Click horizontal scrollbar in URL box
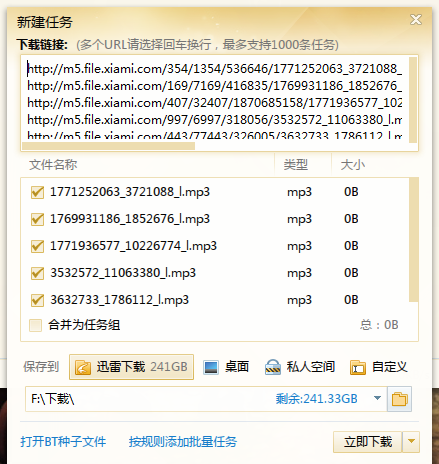Screen dimensions: 439x464 tap(108, 146)
